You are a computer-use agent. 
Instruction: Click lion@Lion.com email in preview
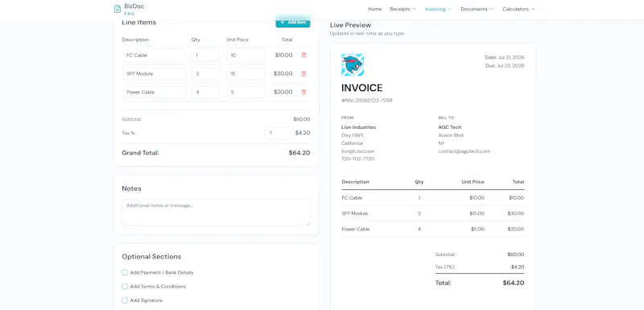pos(357,151)
